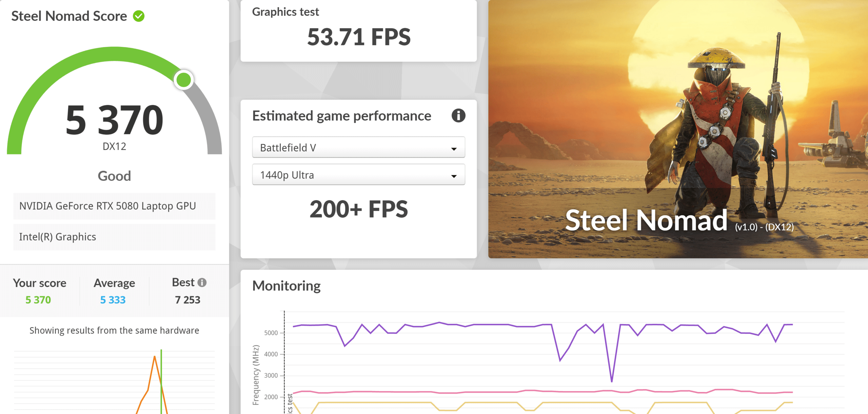Image resolution: width=868 pixels, height=414 pixels.
Task: Click the green score gauge knob
Action: [184, 80]
